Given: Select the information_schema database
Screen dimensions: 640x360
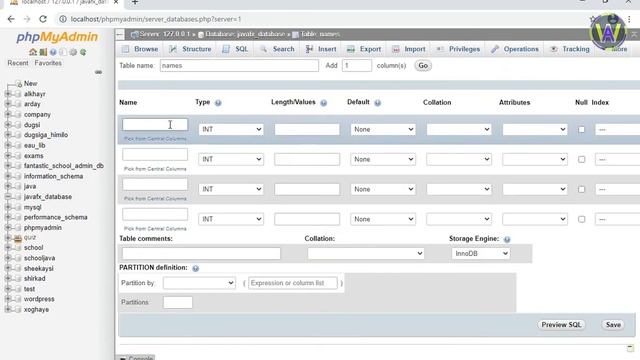Looking at the screenshot, I should (x=53, y=176).
